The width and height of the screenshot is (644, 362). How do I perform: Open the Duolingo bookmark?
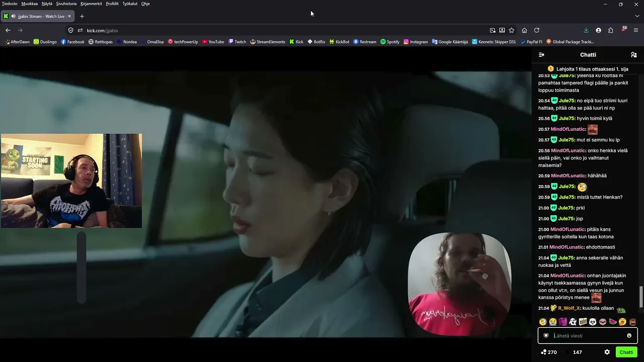pyautogui.click(x=45, y=42)
